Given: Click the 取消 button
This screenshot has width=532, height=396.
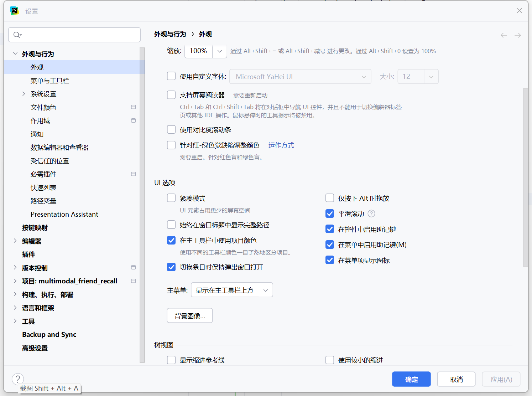Looking at the screenshot, I should pyautogui.click(x=456, y=379).
